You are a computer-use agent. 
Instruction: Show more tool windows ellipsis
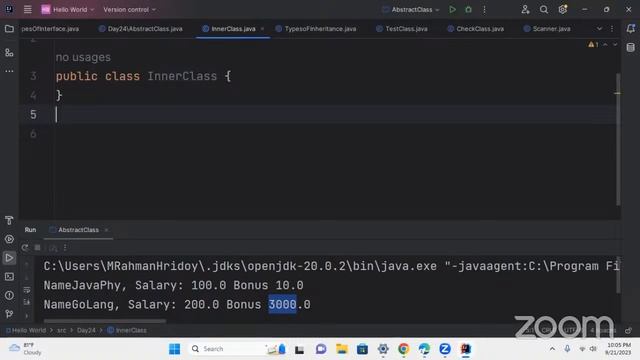9,71
